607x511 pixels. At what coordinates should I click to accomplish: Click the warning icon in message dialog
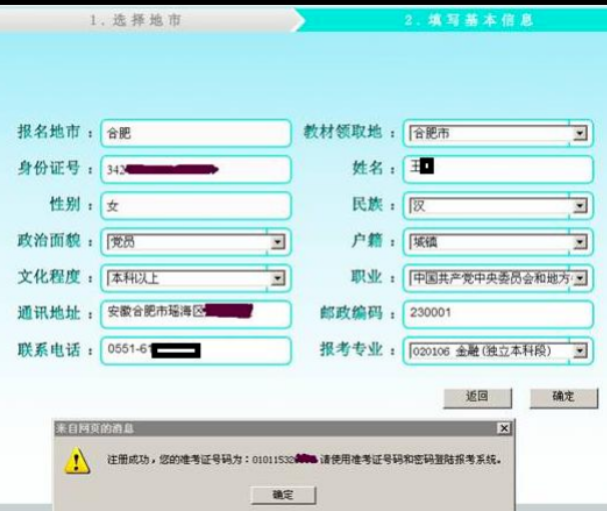[x=77, y=460]
